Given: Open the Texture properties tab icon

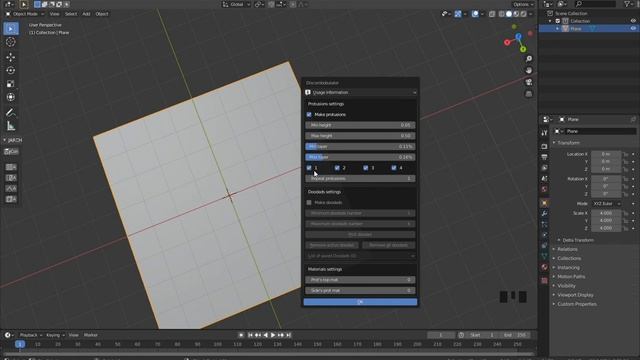Looking at the screenshot, I should (544, 280).
